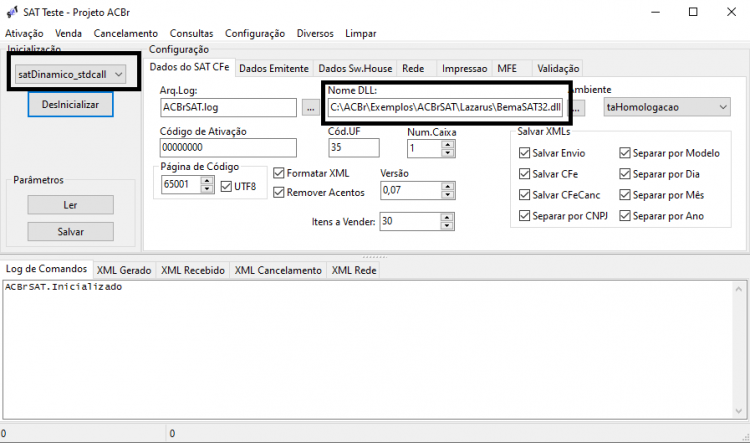Select the XML Gerado log tab
This screenshot has height=443, width=750.
coord(124,270)
